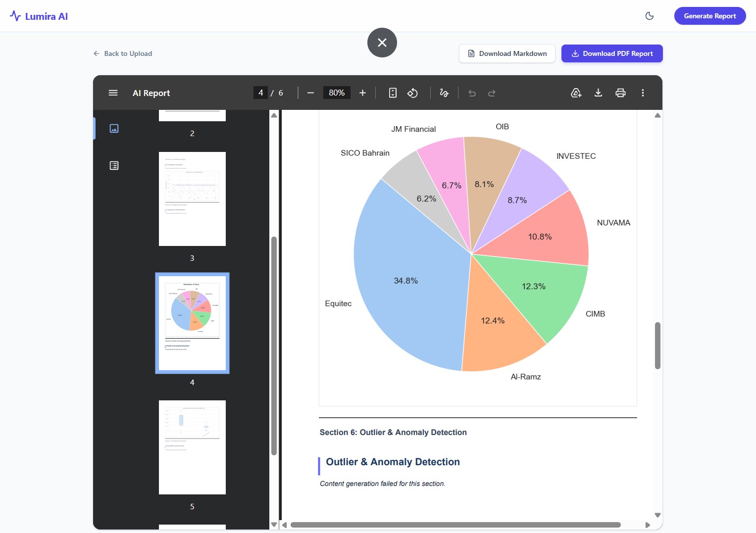Select the draw annotation tool
The height and width of the screenshot is (533, 756).
(444, 93)
